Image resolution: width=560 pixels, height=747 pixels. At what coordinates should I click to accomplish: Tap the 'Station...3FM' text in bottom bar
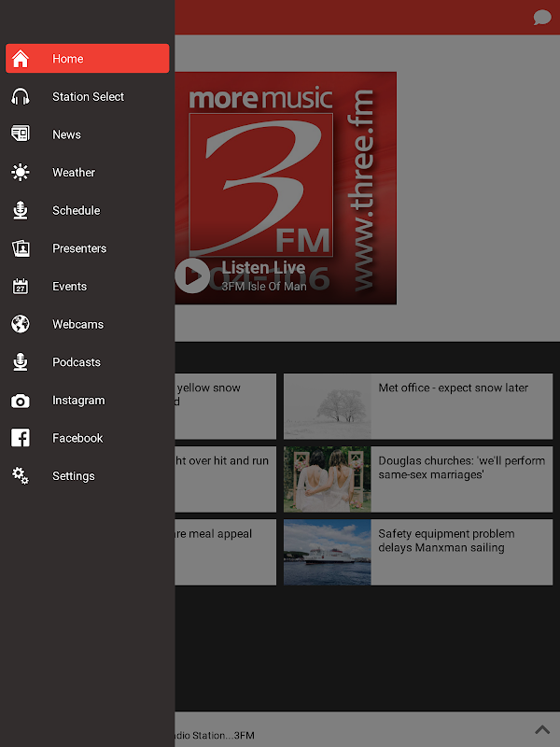pos(215,735)
